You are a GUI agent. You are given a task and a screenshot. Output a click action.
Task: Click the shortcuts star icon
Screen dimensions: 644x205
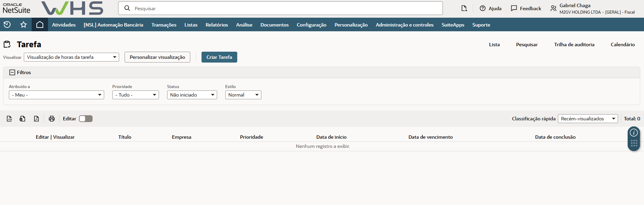[x=23, y=24]
